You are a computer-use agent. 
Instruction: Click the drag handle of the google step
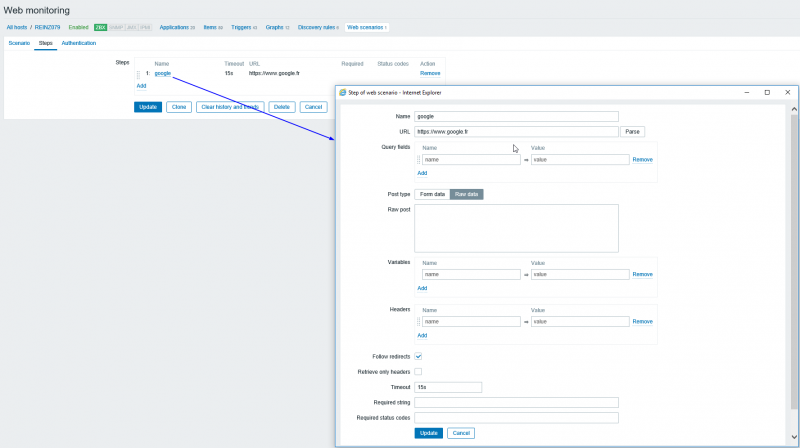[138, 74]
